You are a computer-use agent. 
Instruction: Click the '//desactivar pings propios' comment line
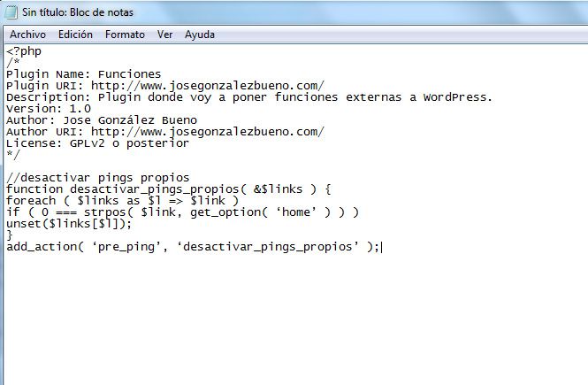98,178
